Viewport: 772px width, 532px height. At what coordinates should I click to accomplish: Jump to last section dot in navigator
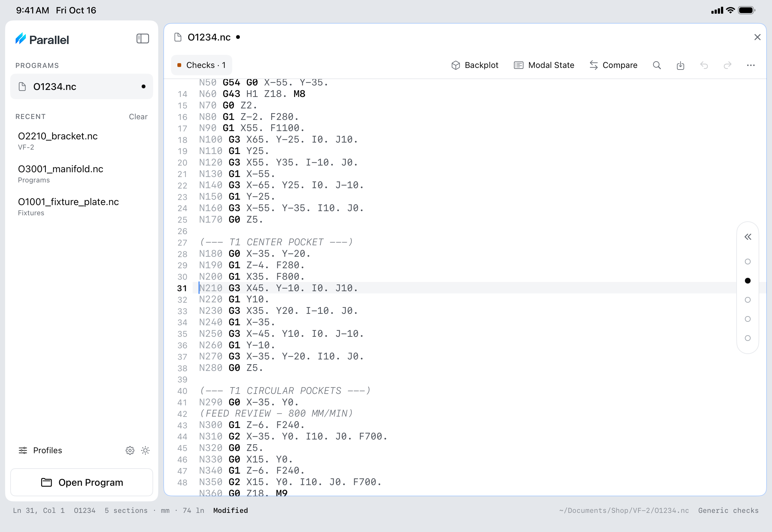[748, 338]
